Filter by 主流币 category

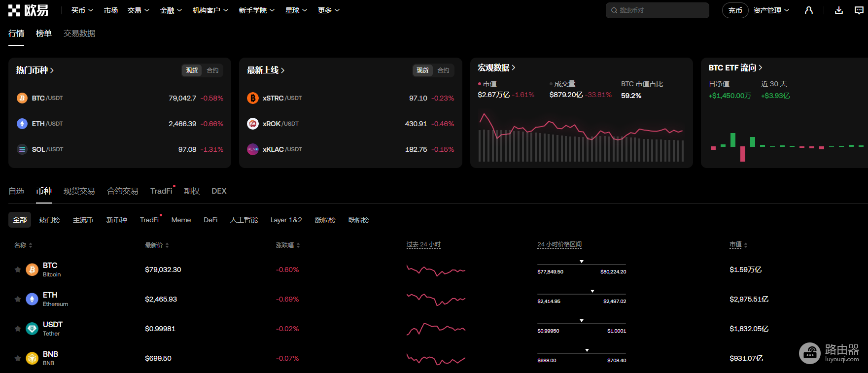(83, 220)
